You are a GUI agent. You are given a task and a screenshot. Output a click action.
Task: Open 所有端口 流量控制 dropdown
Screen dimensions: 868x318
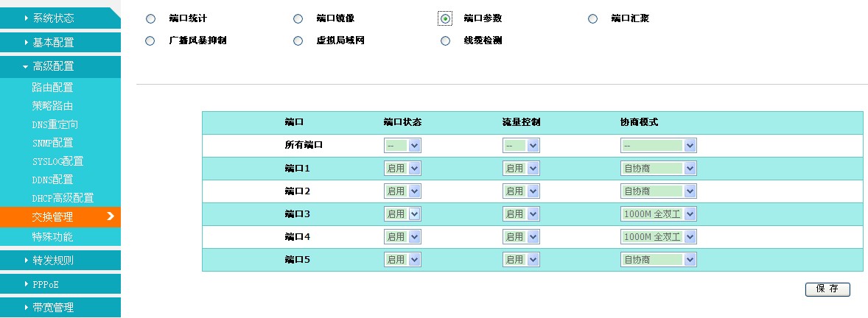coord(521,146)
